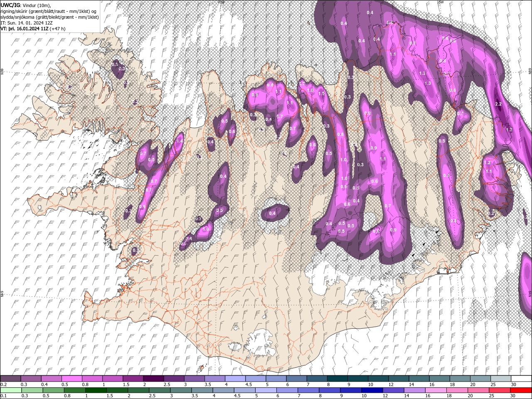This screenshot has height=399, width=532.
Task: Select the 16 grey-teal top row swatch
Action: click(x=439, y=379)
